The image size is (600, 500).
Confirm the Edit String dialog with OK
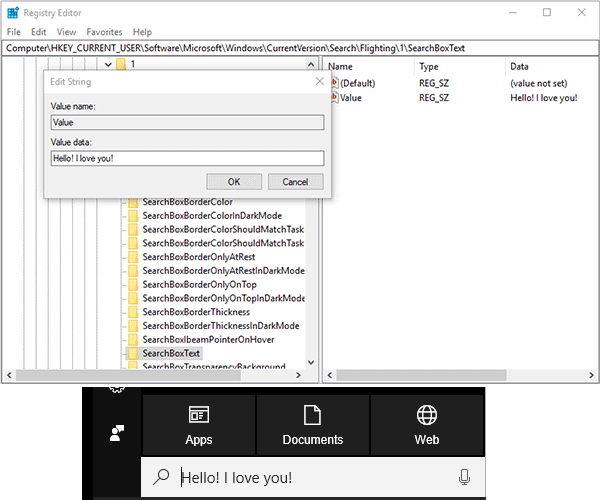(234, 182)
